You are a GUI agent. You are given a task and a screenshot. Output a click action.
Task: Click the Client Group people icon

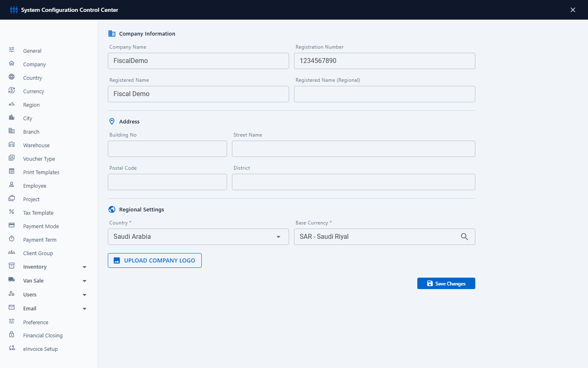pyautogui.click(x=11, y=252)
